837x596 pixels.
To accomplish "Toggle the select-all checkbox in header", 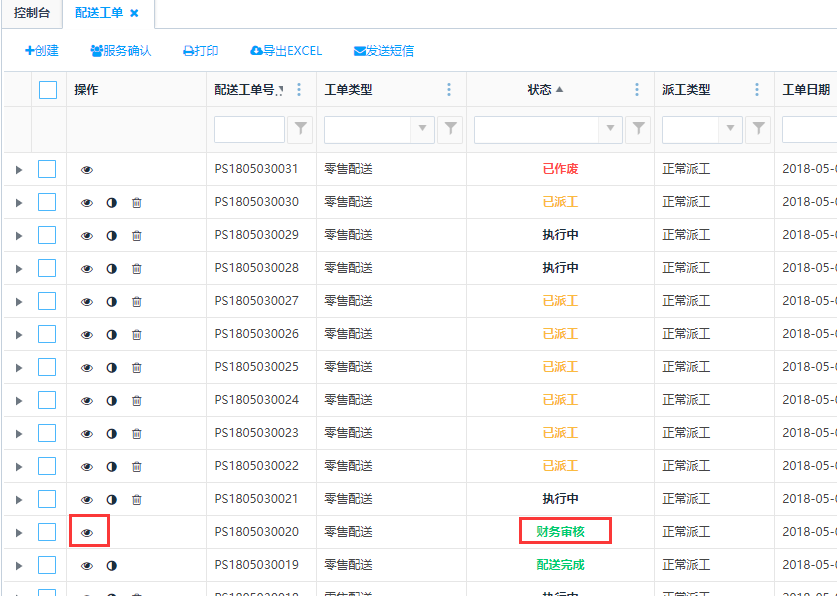I will (x=48, y=90).
